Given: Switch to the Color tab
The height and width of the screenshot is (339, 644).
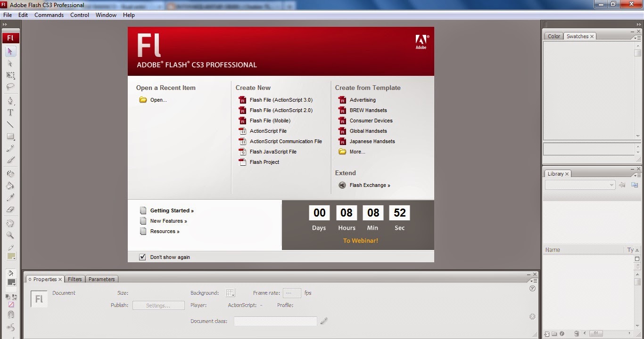Looking at the screenshot, I should point(554,36).
